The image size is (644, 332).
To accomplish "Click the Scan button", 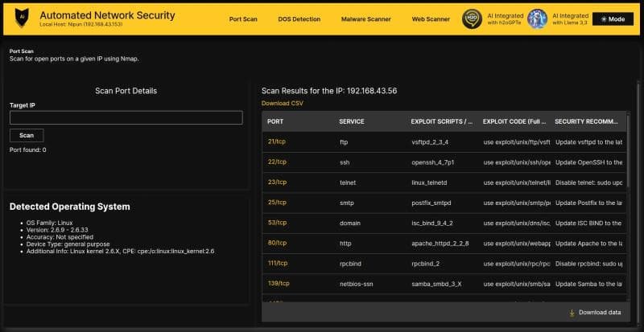I will coord(27,135).
